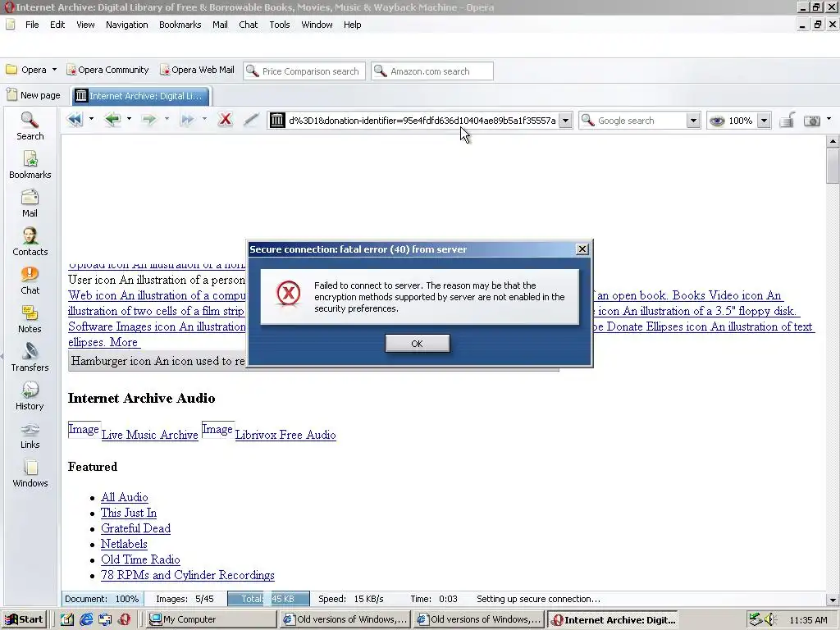The image size is (840, 630).
Task: Open the Bookmarks panel icon
Action: click(x=30, y=164)
